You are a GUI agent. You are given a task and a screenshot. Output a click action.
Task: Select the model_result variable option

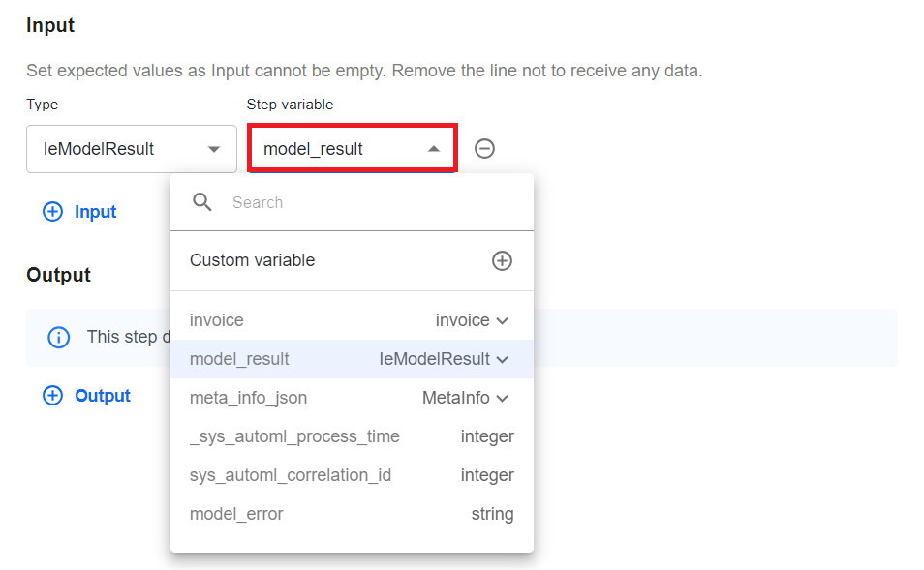click(352, 359)
